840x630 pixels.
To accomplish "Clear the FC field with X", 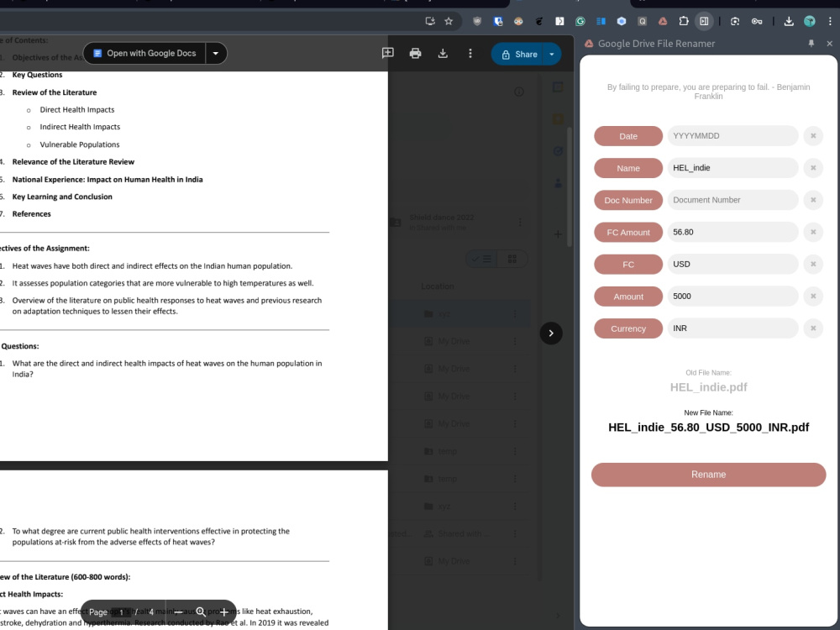I will 813,264.
